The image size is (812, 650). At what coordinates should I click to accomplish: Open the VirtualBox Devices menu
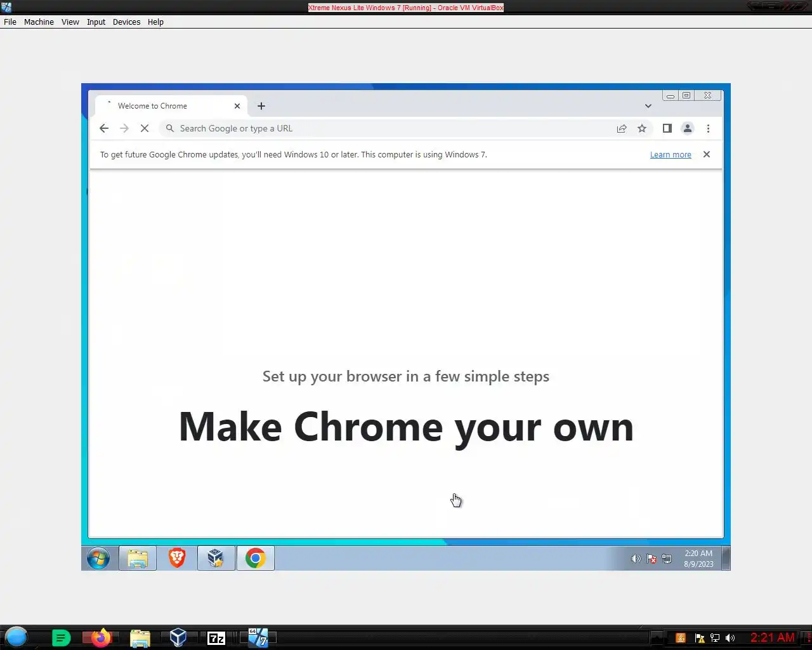point(126,22)
